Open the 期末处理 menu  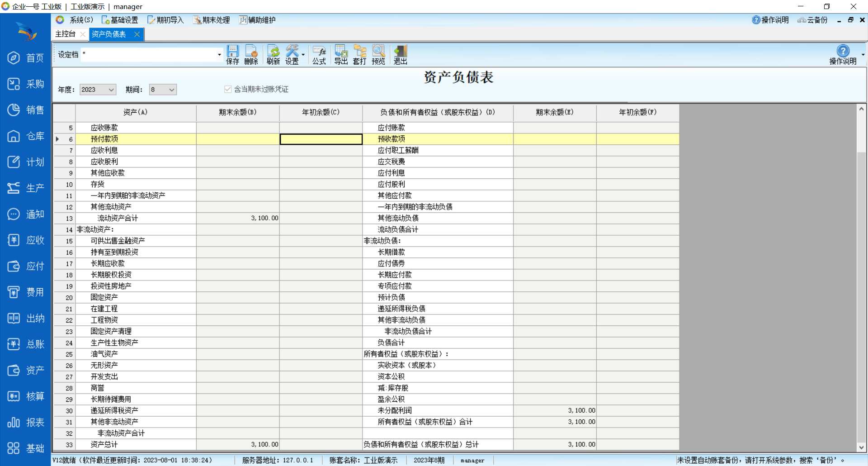coord(212,20)
